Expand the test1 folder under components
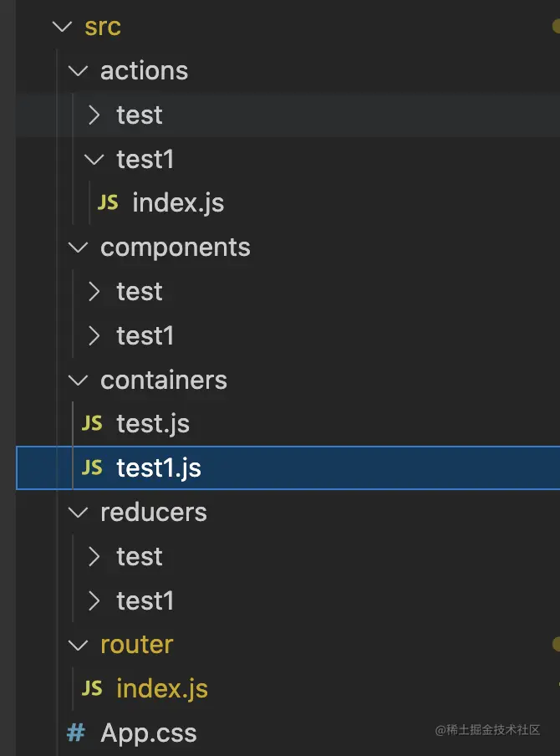The image size is (560, 756). [95, 336]
